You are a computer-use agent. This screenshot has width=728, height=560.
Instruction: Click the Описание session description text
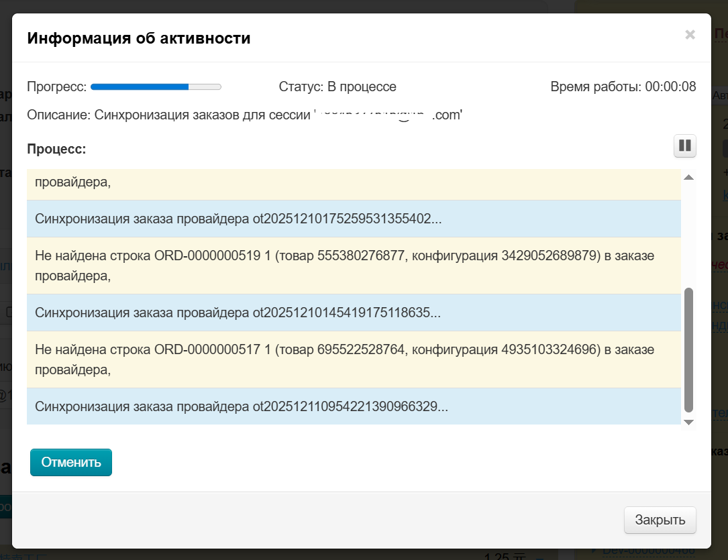(245, 115)
